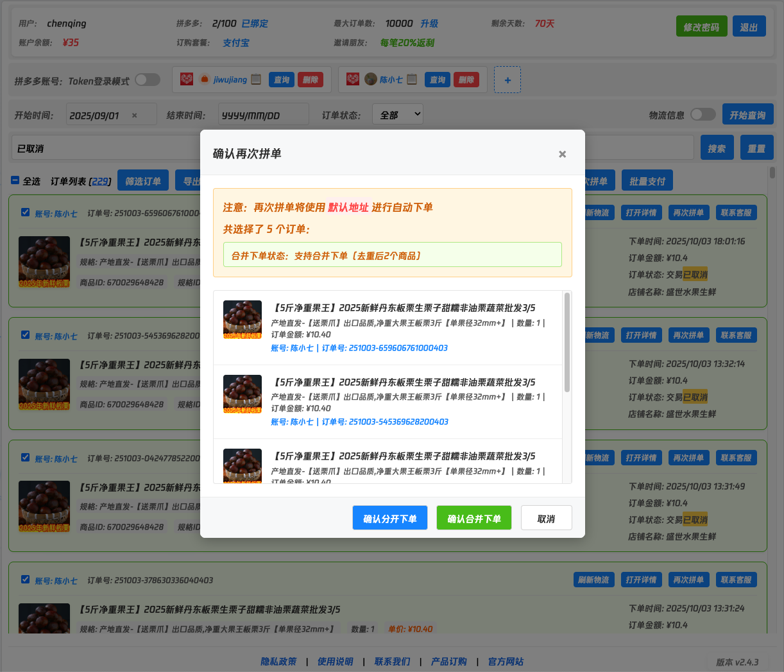Toggle the 全选 select-all checkbox

tap(15, 180)
